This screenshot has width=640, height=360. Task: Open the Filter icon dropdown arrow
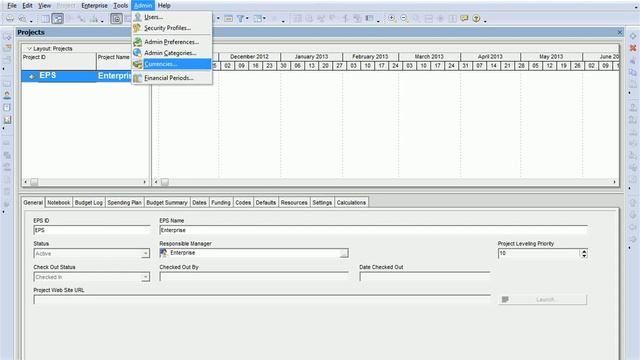click(x=247, y=18)
